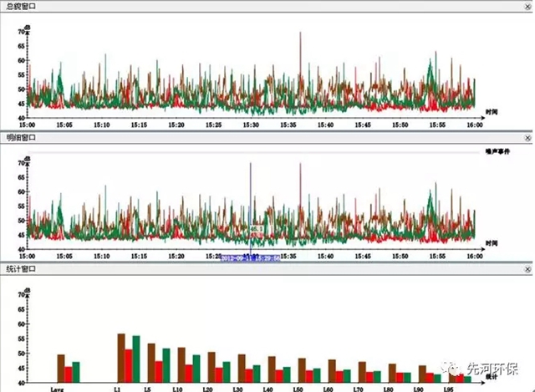The height and width of the screenshot is (392, 535).
Task: Click the red L5 bar in statistics chart
Action: point(159,370)
